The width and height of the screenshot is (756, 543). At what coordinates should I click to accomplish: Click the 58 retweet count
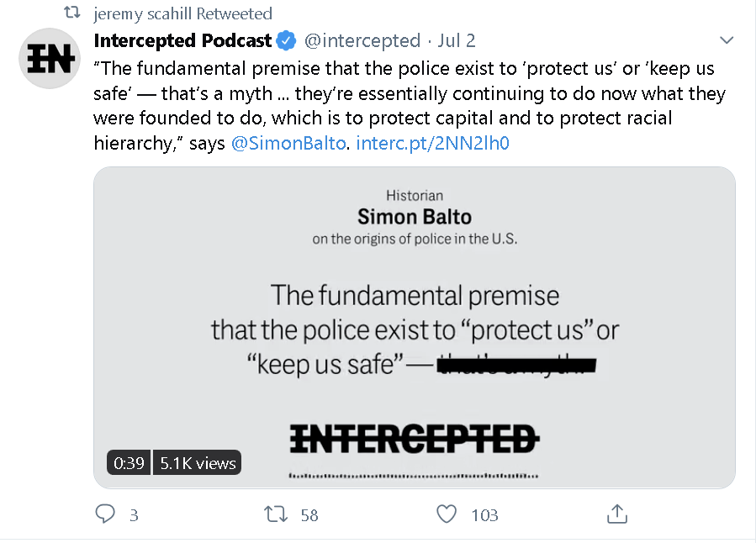click(309, 515)
